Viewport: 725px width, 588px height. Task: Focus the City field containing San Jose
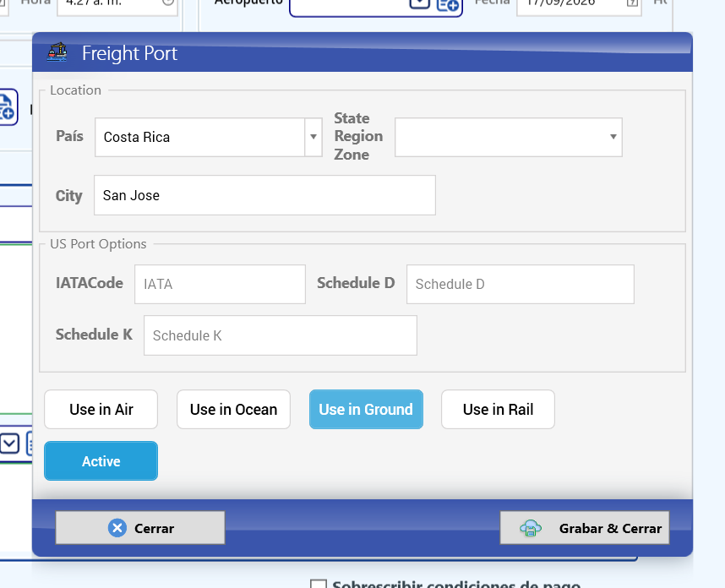click(x=265, y=195)
